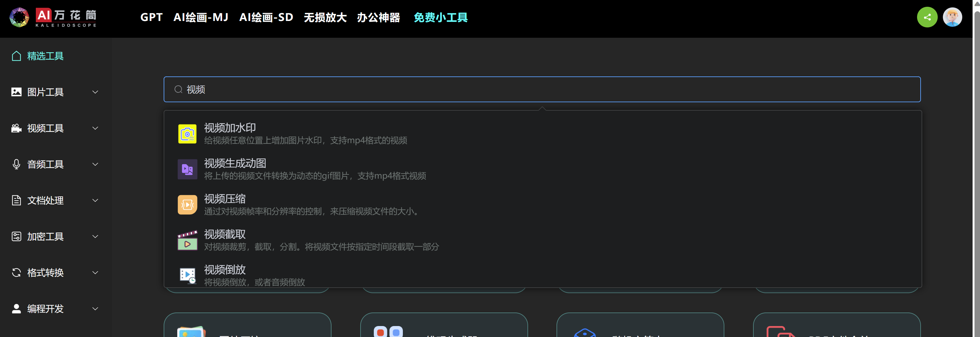Click the camera icon beside 视频工具
The height and width of the screenshot is (337, 980).
[x=16, y=128]
